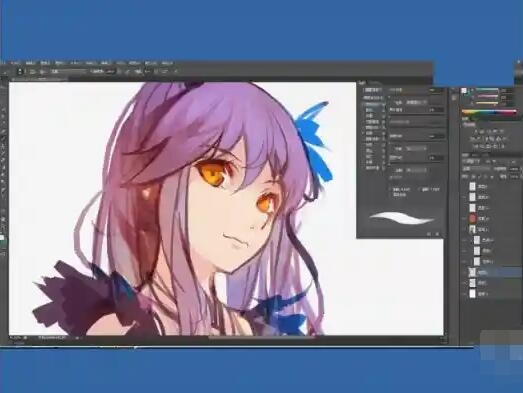Click the pink color slider in the Color panel

pyautogui.click(x=487, y=96)
